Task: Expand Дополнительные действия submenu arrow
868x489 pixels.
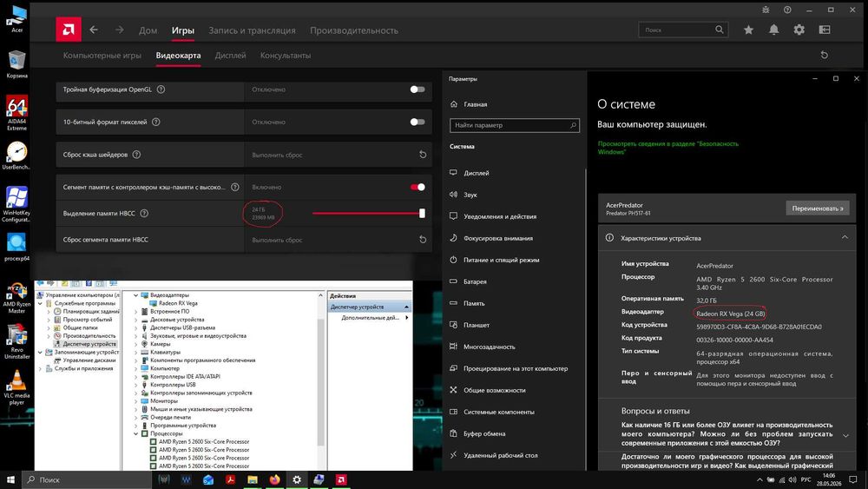Action: coord(407,318)
